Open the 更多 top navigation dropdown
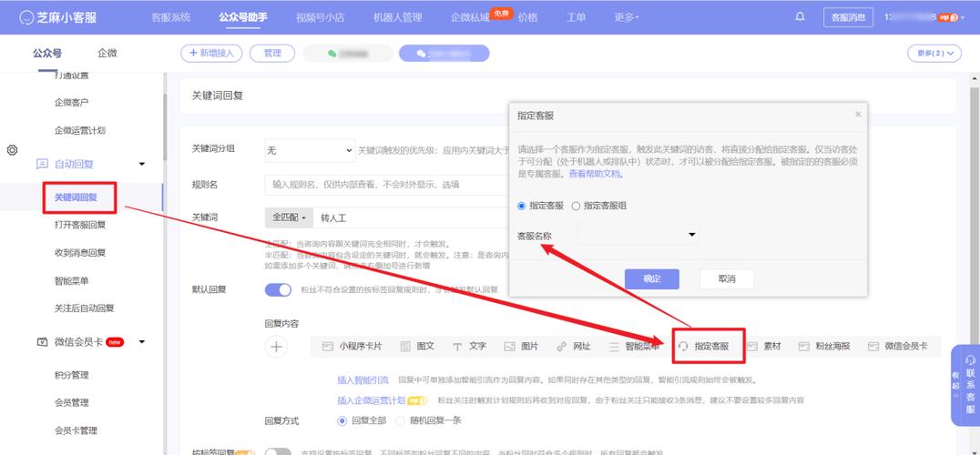The width and height of the screenshot is (980, 455). click(627, 17)
